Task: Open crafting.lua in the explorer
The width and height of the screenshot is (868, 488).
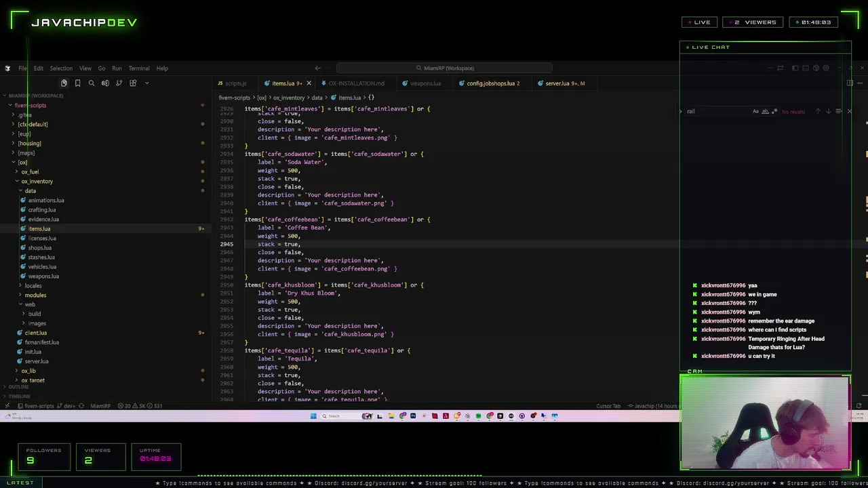Action: pos(42,210)
